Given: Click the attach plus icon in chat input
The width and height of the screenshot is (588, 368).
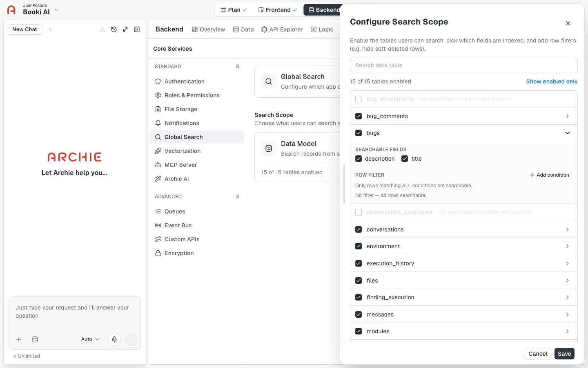Looking at the screenshot, I should tap(19, 339).
